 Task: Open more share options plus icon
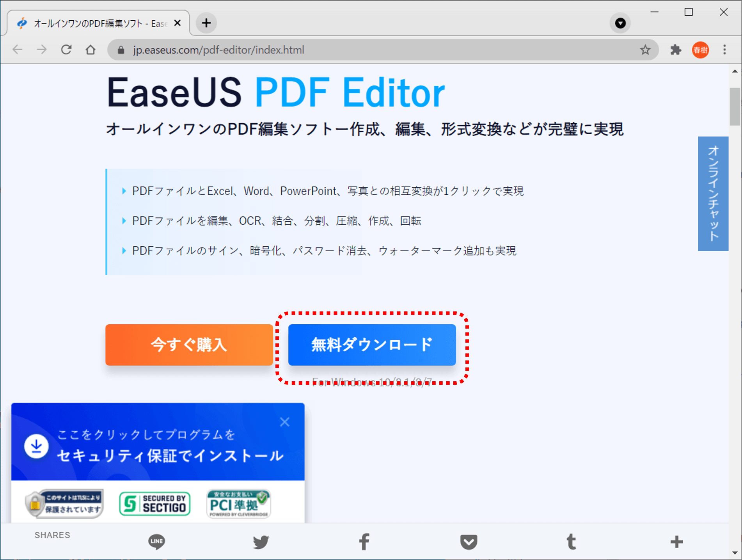[x=676, y=542]
